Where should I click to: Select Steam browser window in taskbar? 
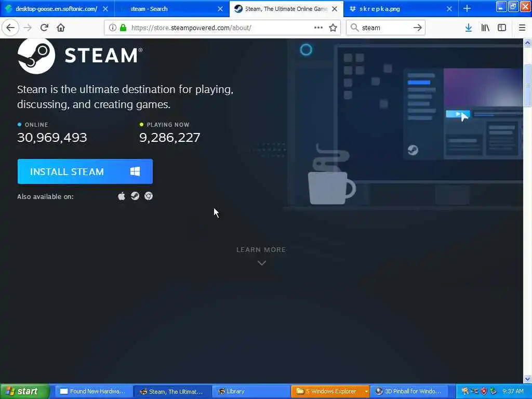pos(172,391)
